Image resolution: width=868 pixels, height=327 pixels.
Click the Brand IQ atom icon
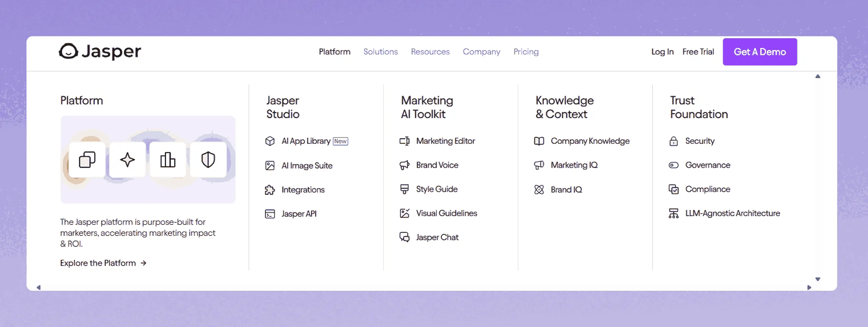click(539, 189)
